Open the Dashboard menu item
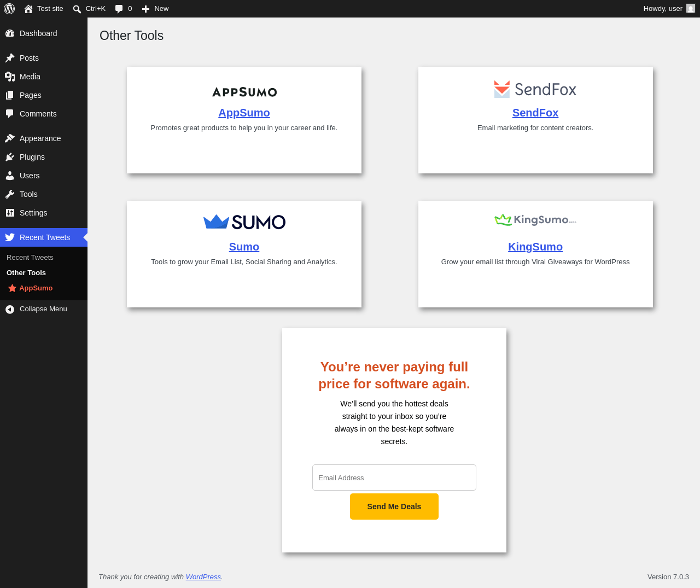700x588 pixels. [38, 33]
